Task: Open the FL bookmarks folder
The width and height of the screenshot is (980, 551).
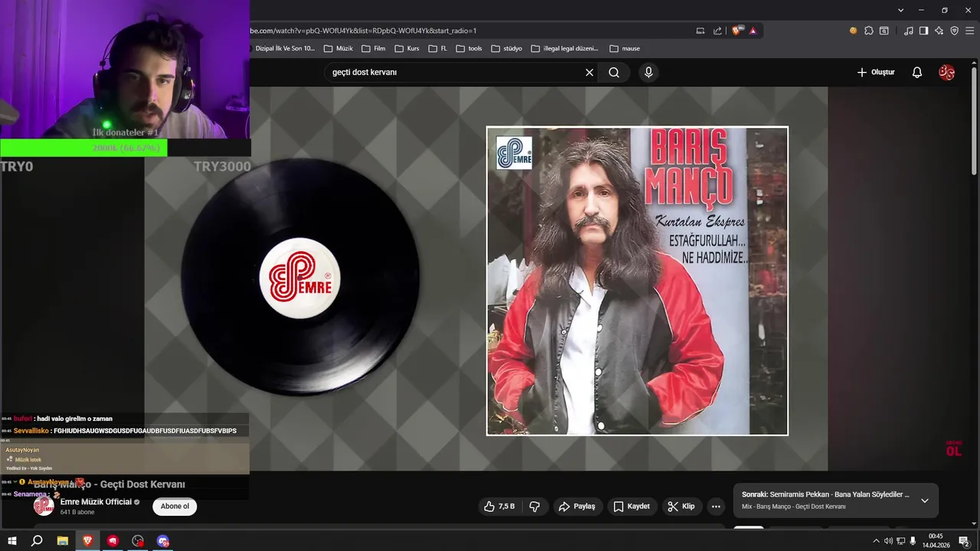Action: coord(438,48)
